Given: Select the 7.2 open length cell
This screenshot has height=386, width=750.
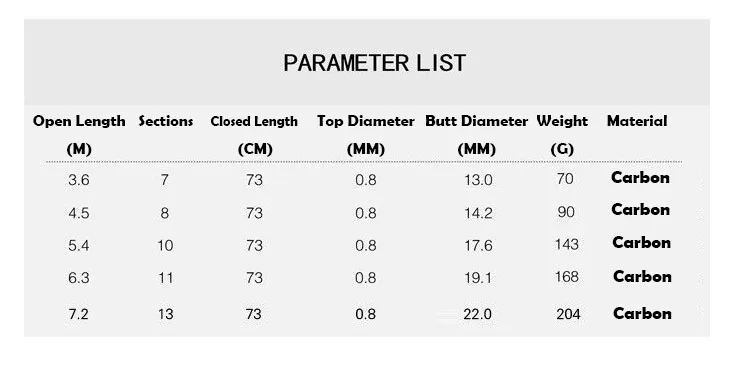Looking at the screenshot, I should 78,314.
